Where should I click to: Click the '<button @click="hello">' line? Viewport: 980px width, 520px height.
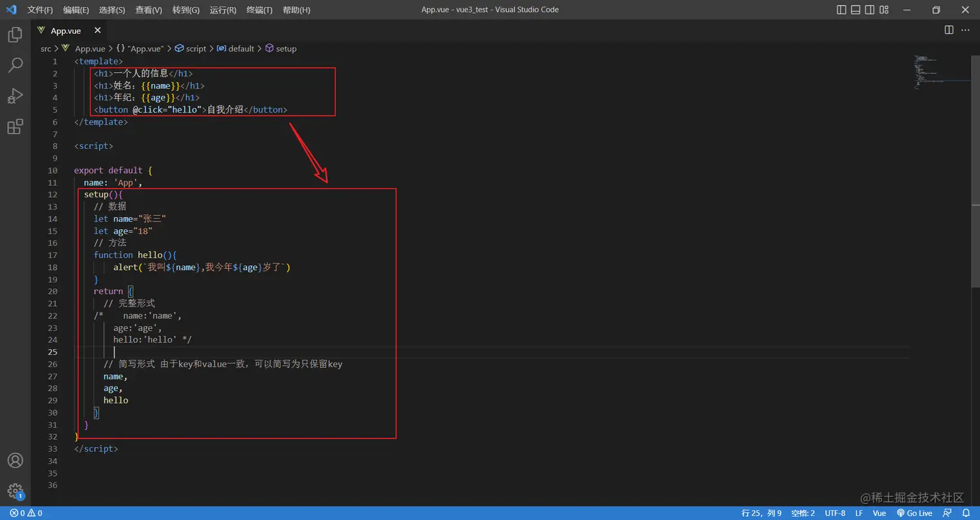[190, 109]
